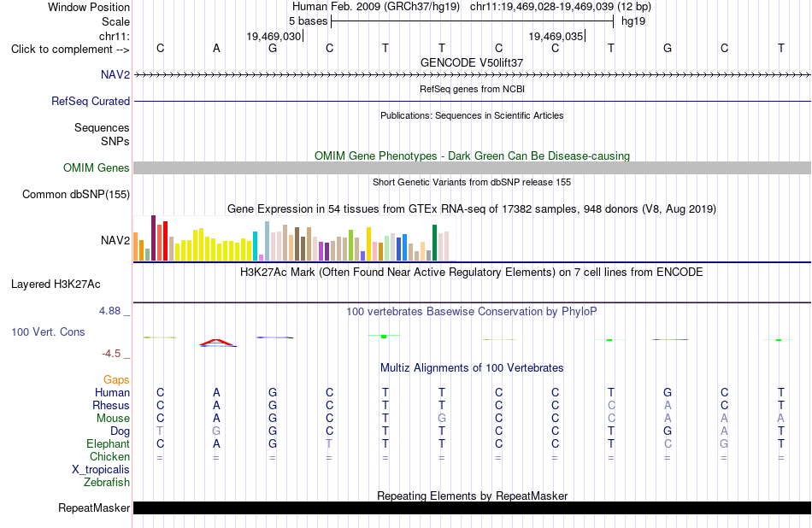The width and height of the screenshot is (812, 528).
Task: Click the Scale label on the left
Action: pos(115,21)
